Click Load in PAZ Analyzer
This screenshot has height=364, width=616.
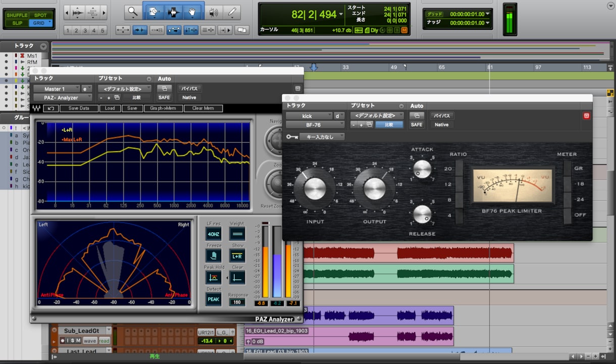(x=110, y=108)
